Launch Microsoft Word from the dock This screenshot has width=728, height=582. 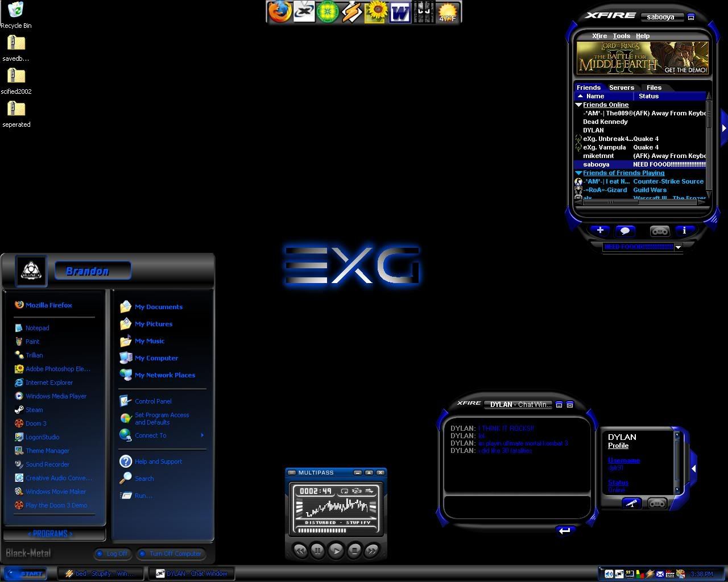(400, 11)
